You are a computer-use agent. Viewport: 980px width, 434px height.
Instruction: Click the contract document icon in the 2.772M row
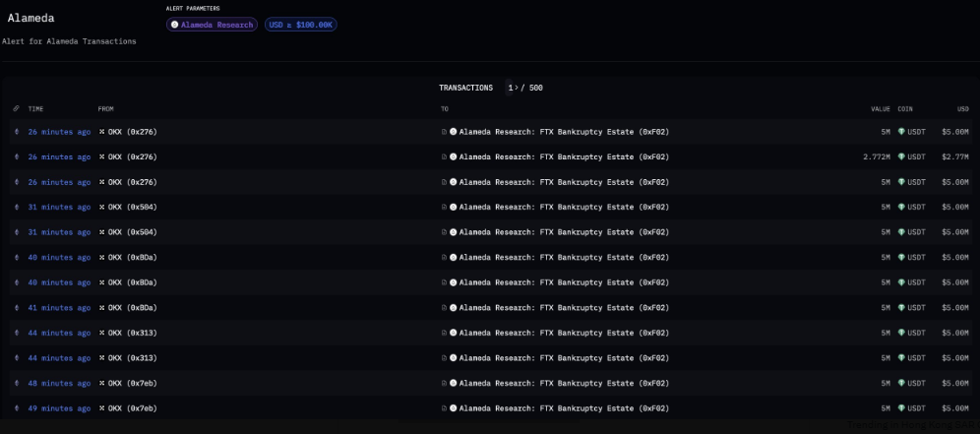click(445, 156)
